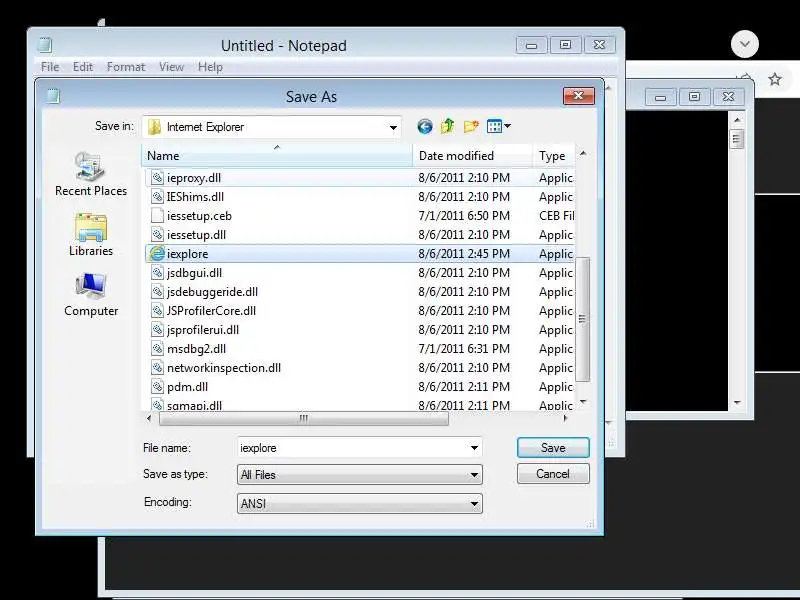Sort by Date modified column header
800x600 pixels.
472,156
